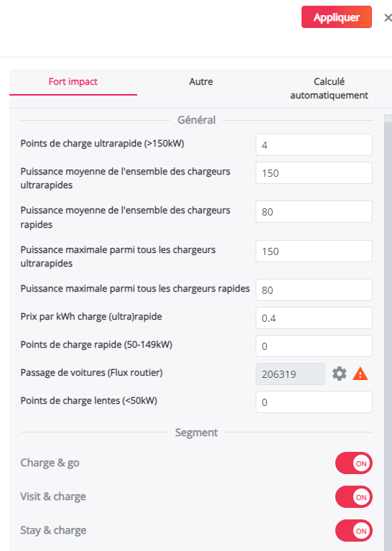Image resolution: width=392 pixels, height=551 pixels.
Task: Apply changes with the Appliquer button
Action: pyautogui.click(x=337, y=17)
